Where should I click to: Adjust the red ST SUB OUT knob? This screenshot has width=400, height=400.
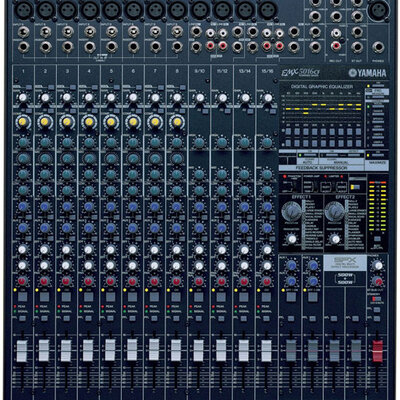(x=378, y=281)
